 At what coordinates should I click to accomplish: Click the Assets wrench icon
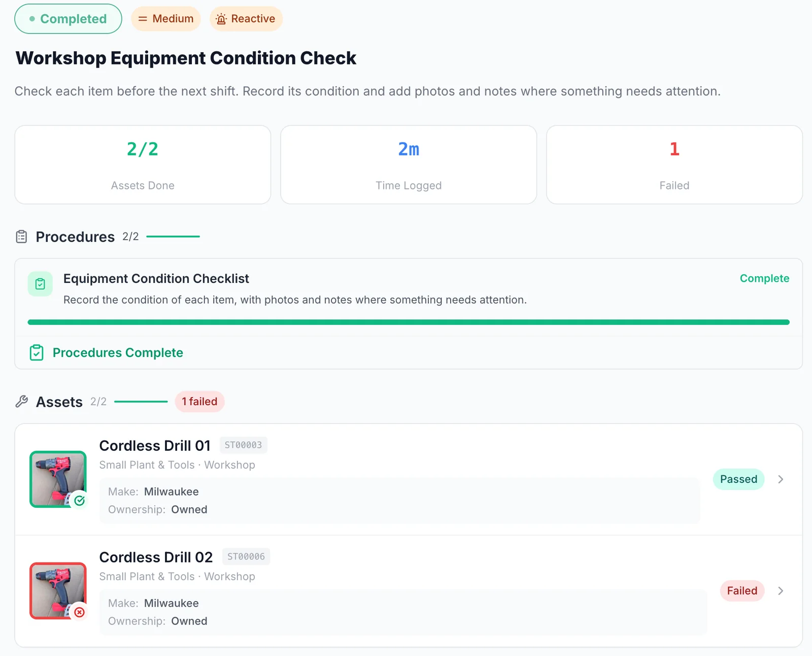22,402
